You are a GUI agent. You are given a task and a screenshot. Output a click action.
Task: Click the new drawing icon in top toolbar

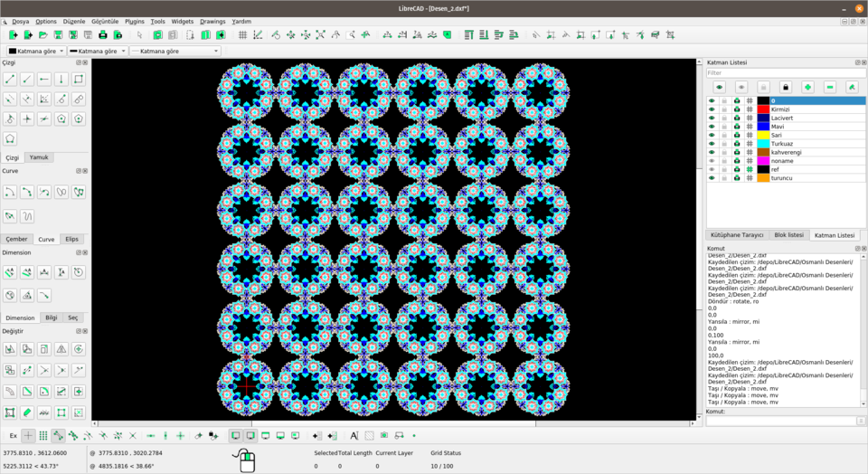tap(13, 35)
